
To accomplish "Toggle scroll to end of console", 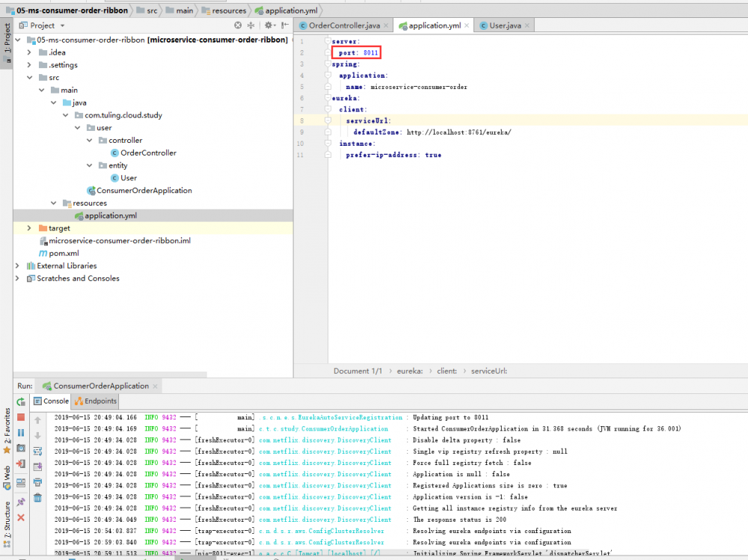I will pos(37,467).
